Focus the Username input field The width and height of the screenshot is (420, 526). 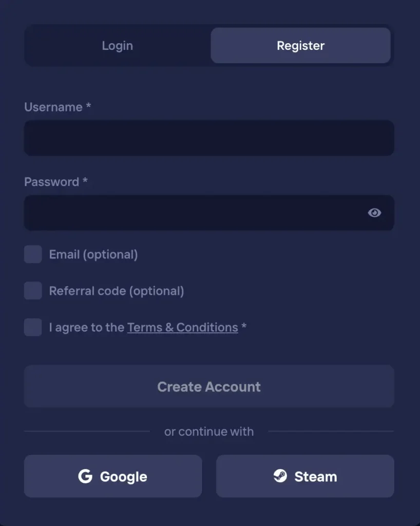point(209,138)
